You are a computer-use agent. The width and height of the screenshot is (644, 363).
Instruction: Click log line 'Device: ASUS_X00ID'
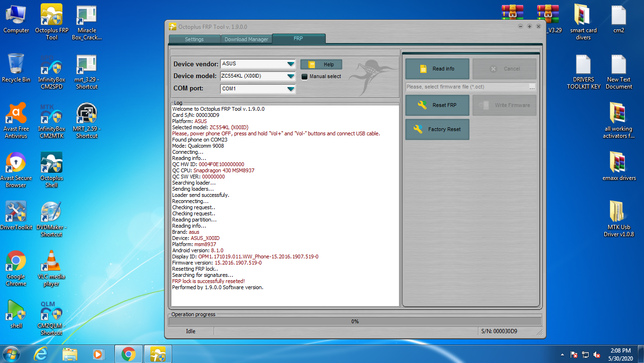click(x=196, y=238)
